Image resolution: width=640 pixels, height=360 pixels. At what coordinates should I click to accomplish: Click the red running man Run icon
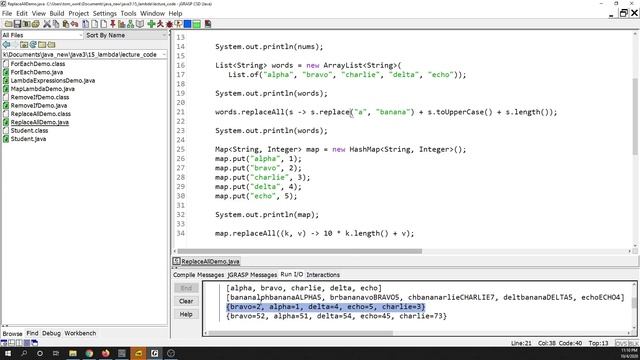pos(160,24)
